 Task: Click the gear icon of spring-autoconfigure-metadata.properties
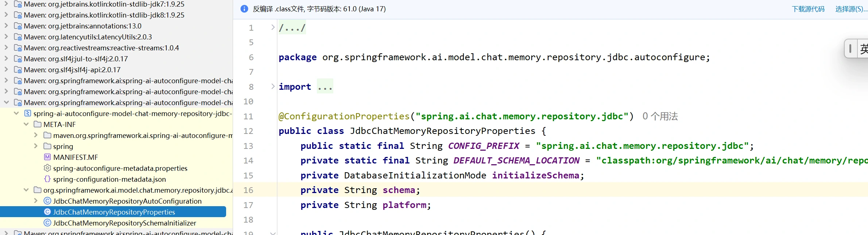(x=47, y=168)
